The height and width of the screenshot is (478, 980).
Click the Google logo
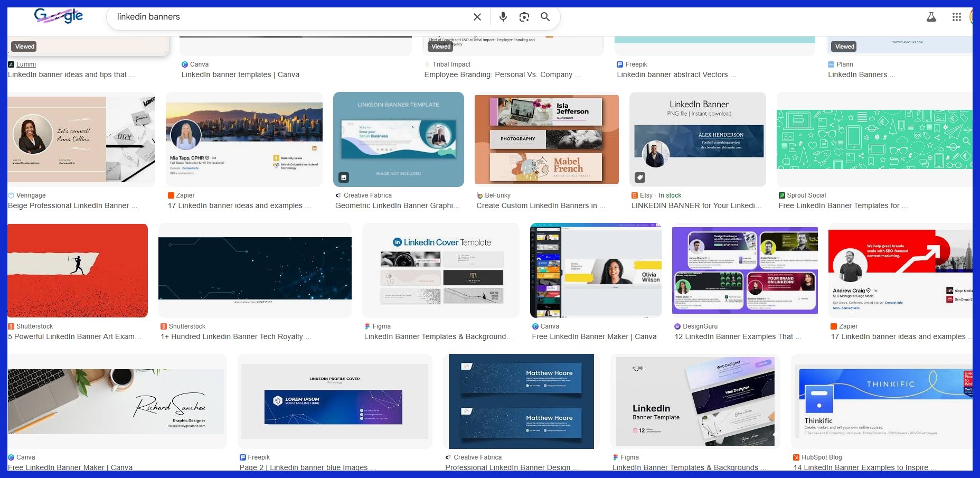coord(58,15)
